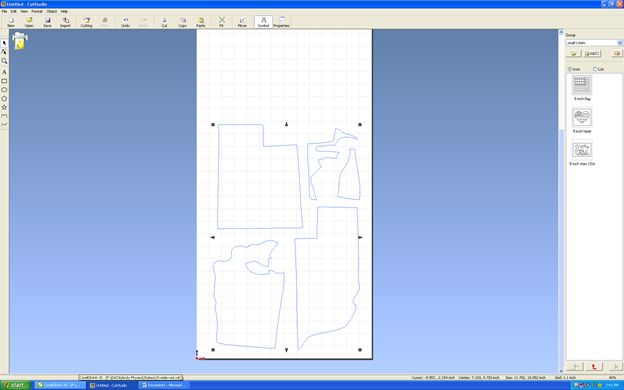624x390 pixels.
Task: Click the Move toolbar icon
Action: 242,22
